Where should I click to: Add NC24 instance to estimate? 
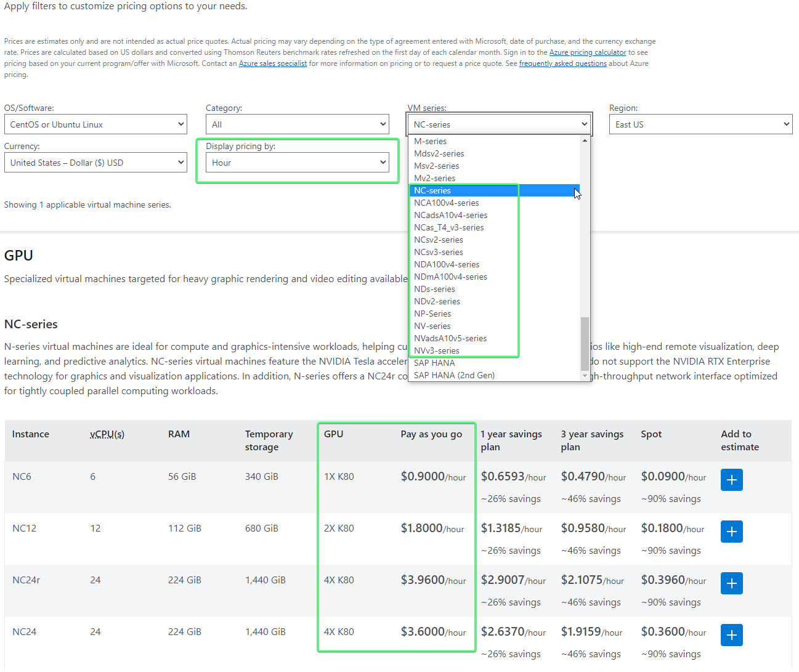pyautogui.click(x=731, y=635)
